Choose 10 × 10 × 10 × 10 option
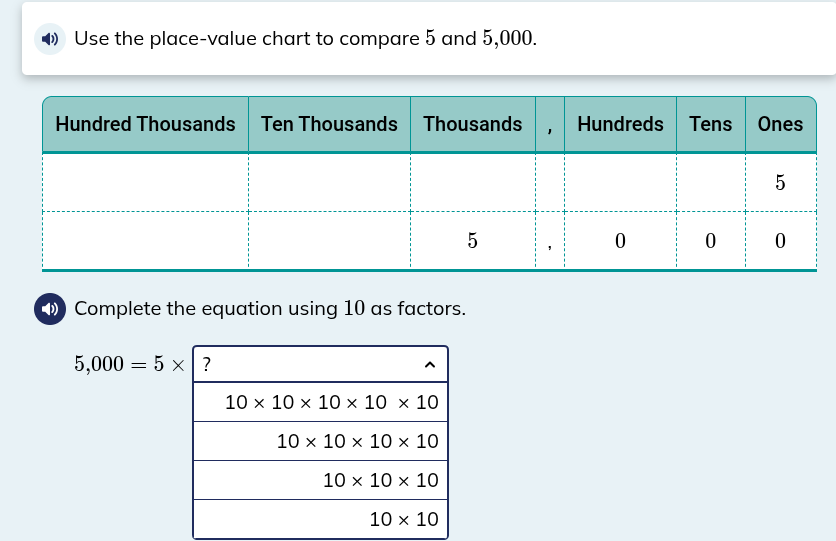Viewport: 836px width, 541px height. pyautogui.click(x=357, y=441)
